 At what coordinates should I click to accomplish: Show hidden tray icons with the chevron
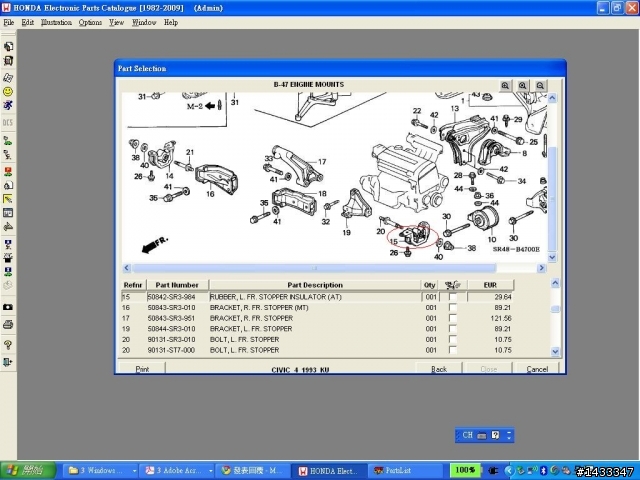[x=509, y=471]
